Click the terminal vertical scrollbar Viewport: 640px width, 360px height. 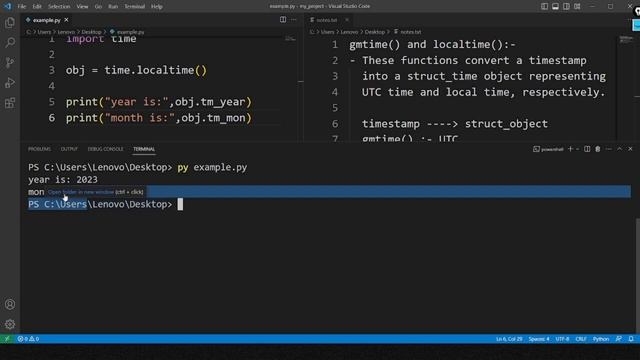pyautogui.click(x=638, y=276)
